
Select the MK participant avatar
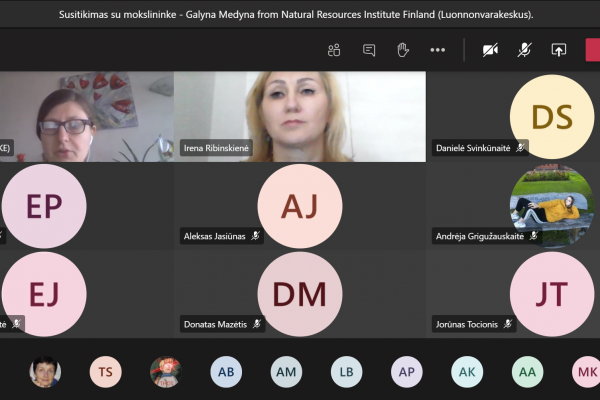tap(587, 372)
